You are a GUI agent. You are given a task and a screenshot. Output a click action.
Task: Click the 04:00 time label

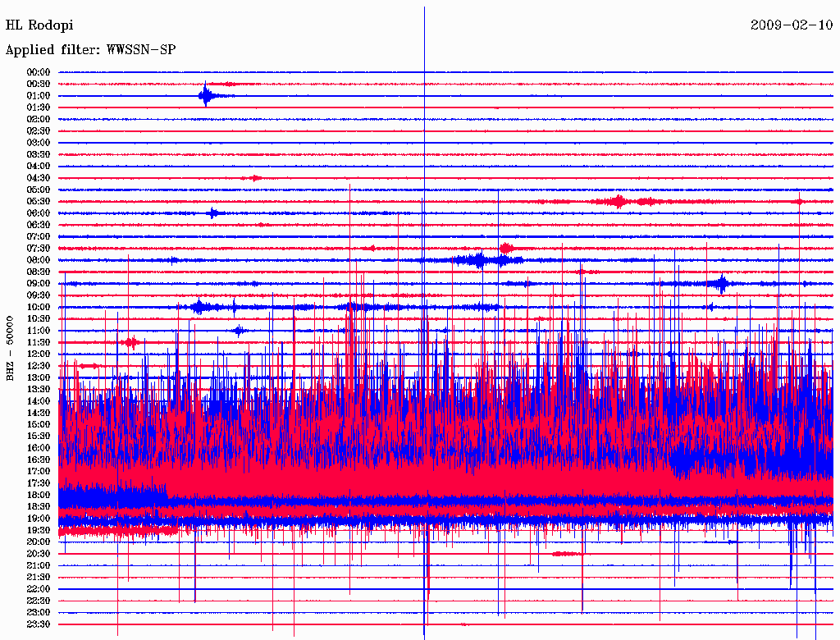coord(39,167)
